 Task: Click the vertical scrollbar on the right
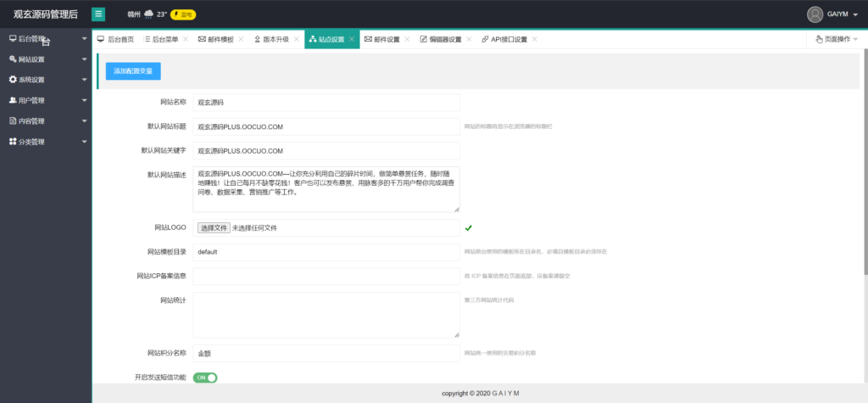[865, 170]
